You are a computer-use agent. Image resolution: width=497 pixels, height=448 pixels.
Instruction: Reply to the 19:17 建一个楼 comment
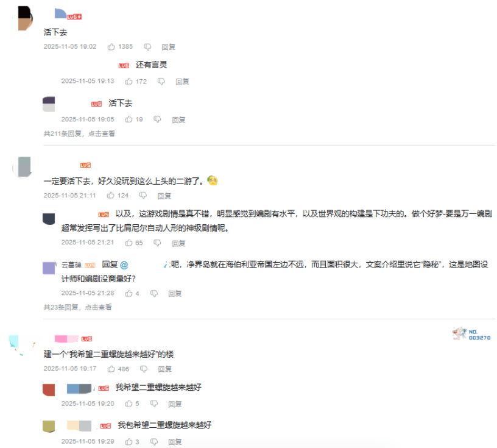point(165,369)
